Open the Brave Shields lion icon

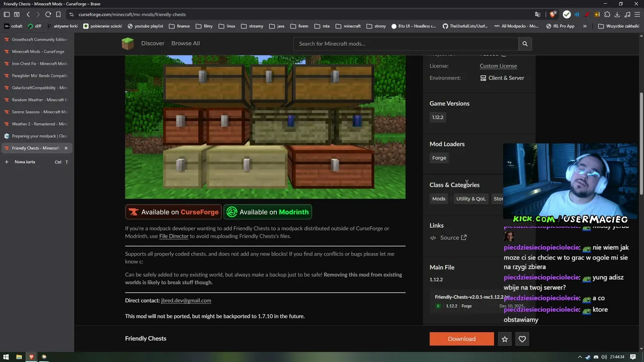(553, 15)
